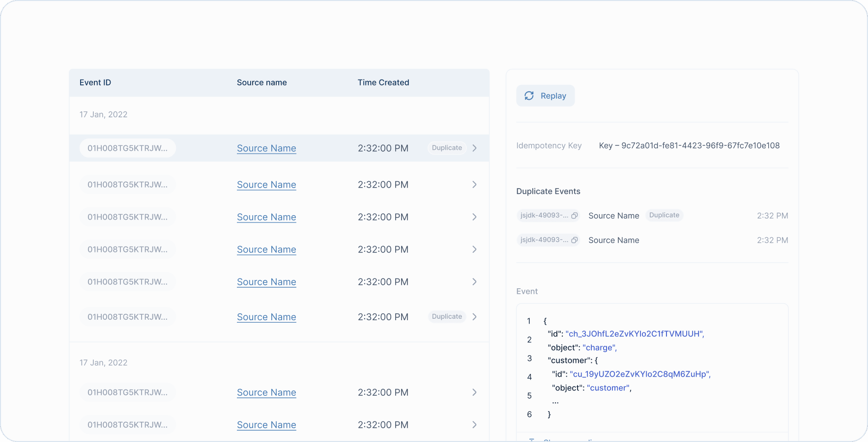Click the Duplicate badge in the sixth row

coord(446,317)
